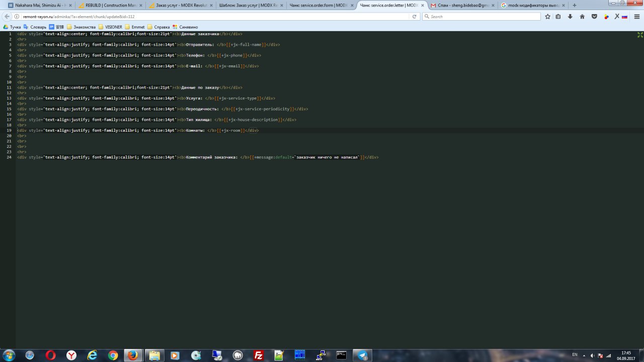Click the text 'Данные заказчика' on line 1
Viewport: 644px width, 362px height.
tap(200, 34)
